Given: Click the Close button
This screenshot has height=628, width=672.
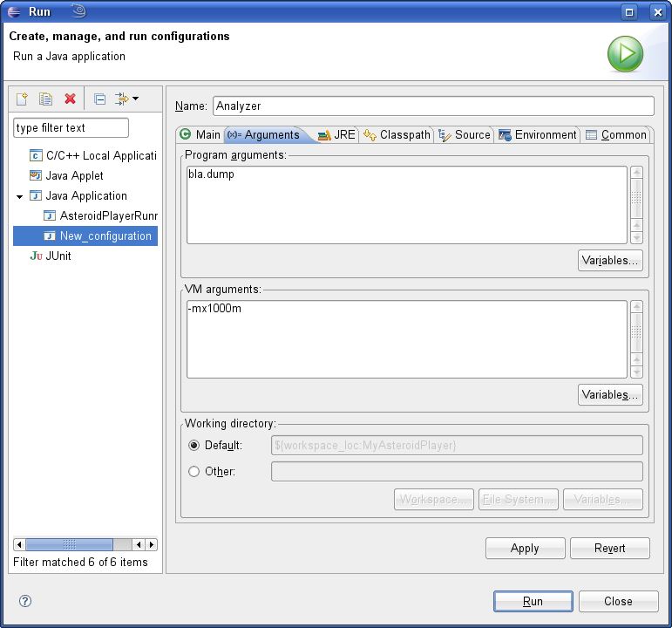Looking at the screenshot, I should click(x=619, y=602).
